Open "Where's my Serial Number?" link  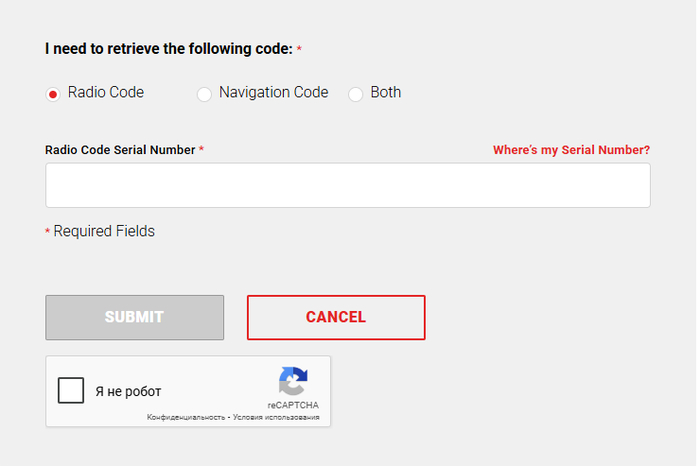(571, 150)
